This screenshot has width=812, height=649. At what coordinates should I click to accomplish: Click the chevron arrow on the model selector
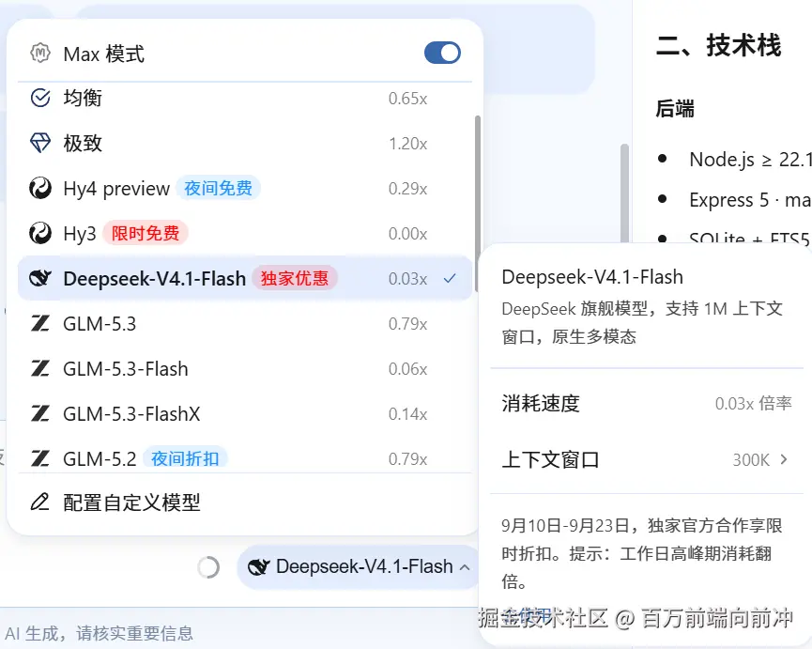click(465, 567)
